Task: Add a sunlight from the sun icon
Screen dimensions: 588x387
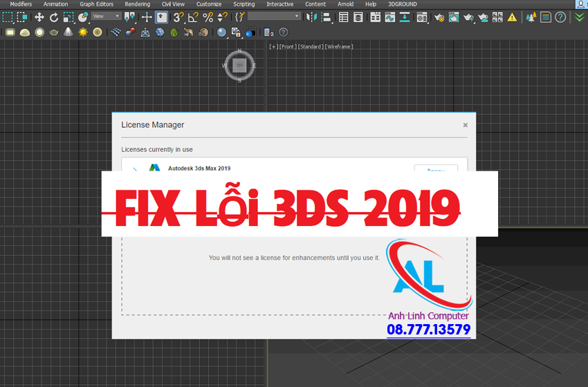Action: (x=83, y=32)
